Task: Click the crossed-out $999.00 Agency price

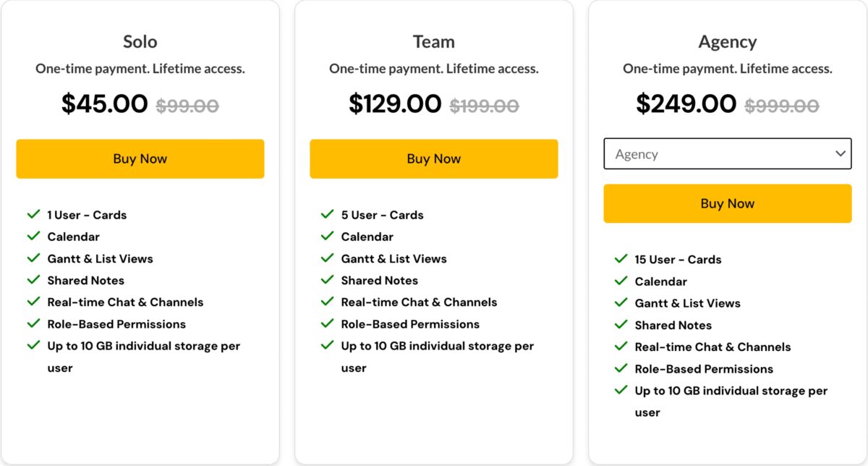Action: click(782, 106)
